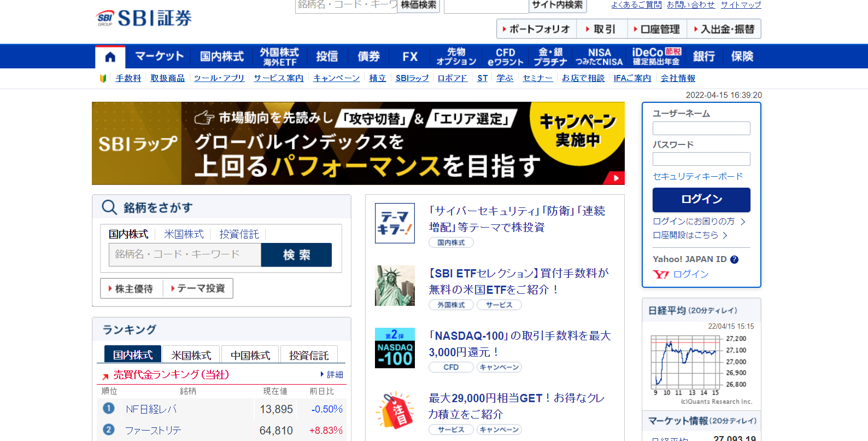Open 金・銀 プラチナ menu

pyautogui.click(x=550, y=56)
